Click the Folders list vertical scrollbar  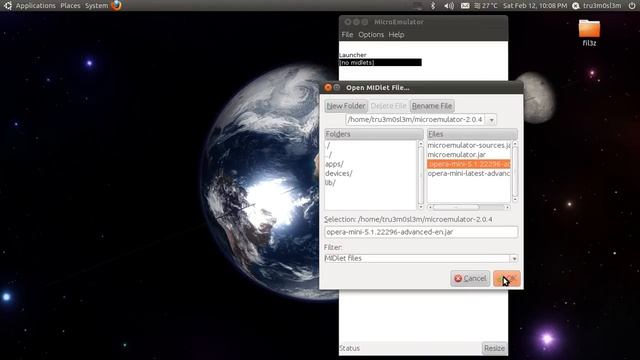point(421,175)
